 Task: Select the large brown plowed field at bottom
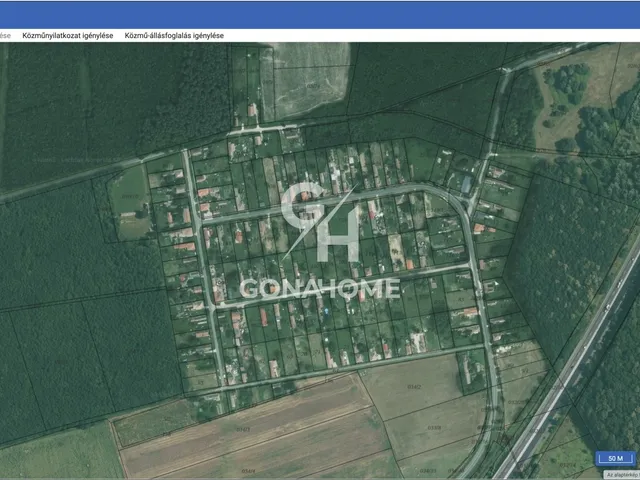(x=250, y=435)
